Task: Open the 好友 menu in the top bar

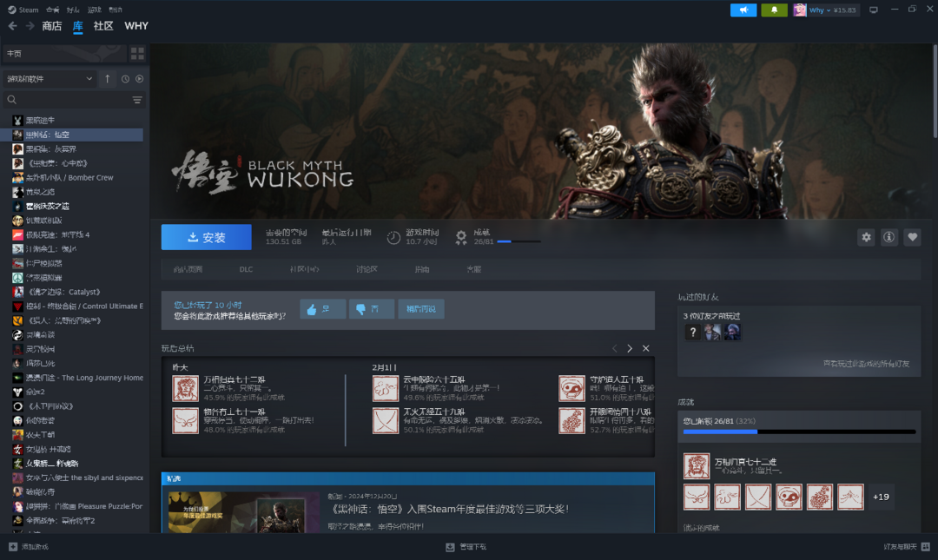Action: tap(73, 10)
